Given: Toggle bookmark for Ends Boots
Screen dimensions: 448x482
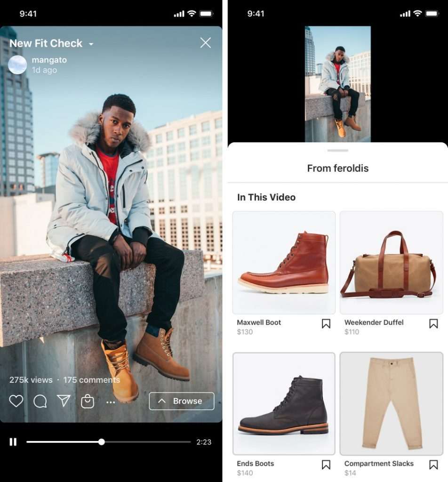Looking at the screenshot, I should (326, 465).
